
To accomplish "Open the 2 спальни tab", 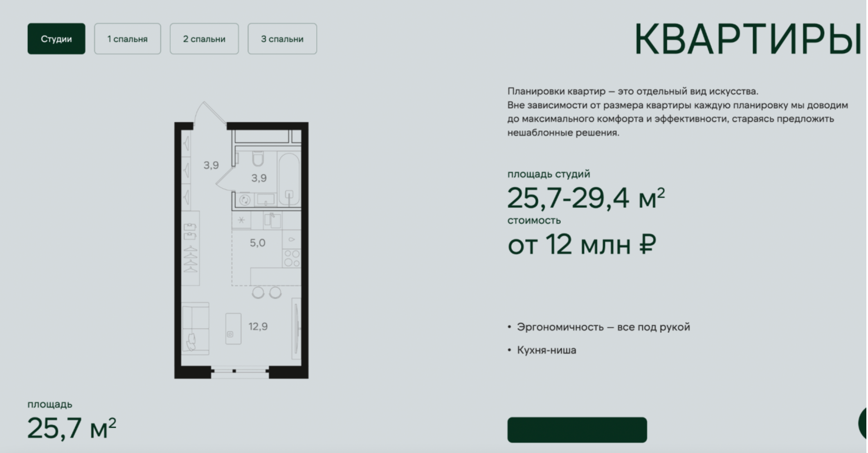I will 204,39.
